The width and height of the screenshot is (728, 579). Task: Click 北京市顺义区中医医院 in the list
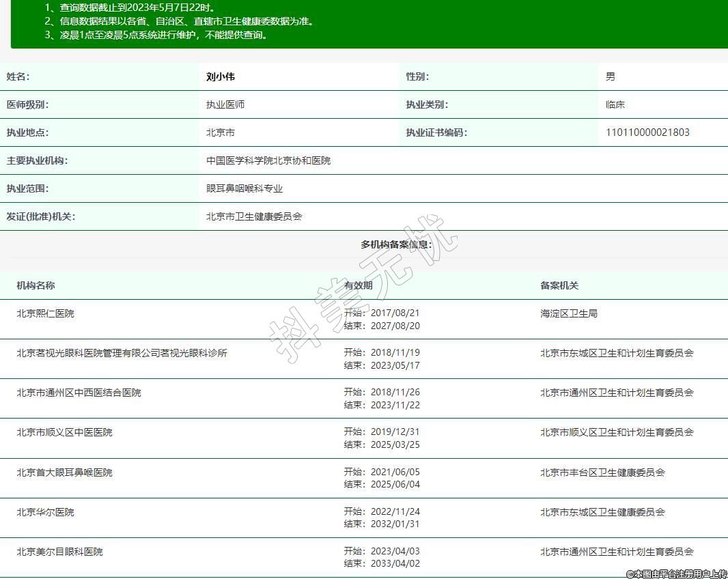point(64,432)
